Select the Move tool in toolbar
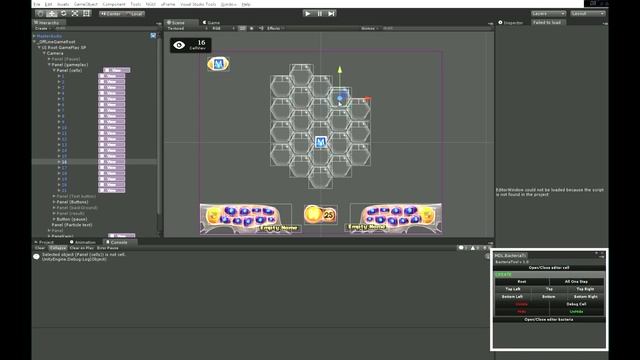Screen dimensions: 640x360 click(52, 13)
